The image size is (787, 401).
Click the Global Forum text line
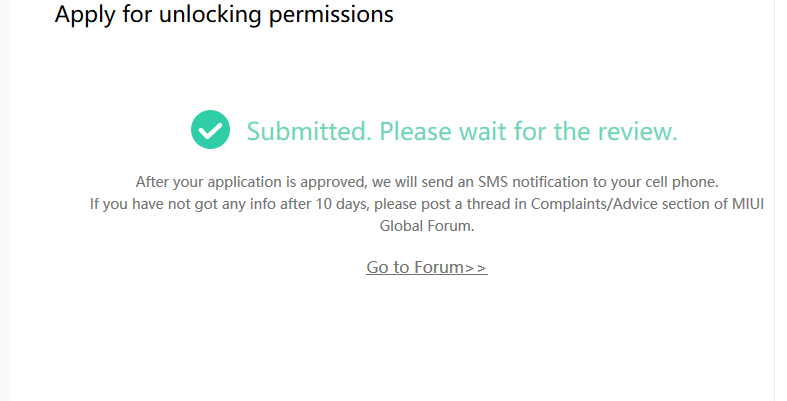click(426, 226)
